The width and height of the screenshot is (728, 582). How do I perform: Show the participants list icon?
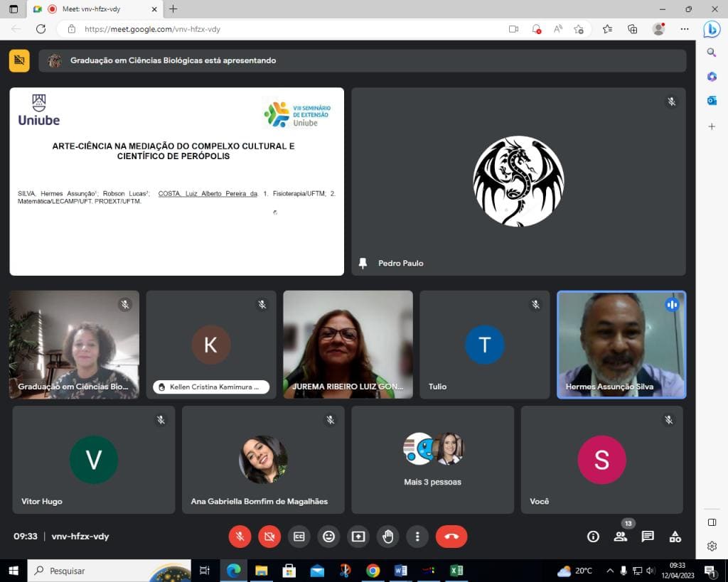coord(620,537)
